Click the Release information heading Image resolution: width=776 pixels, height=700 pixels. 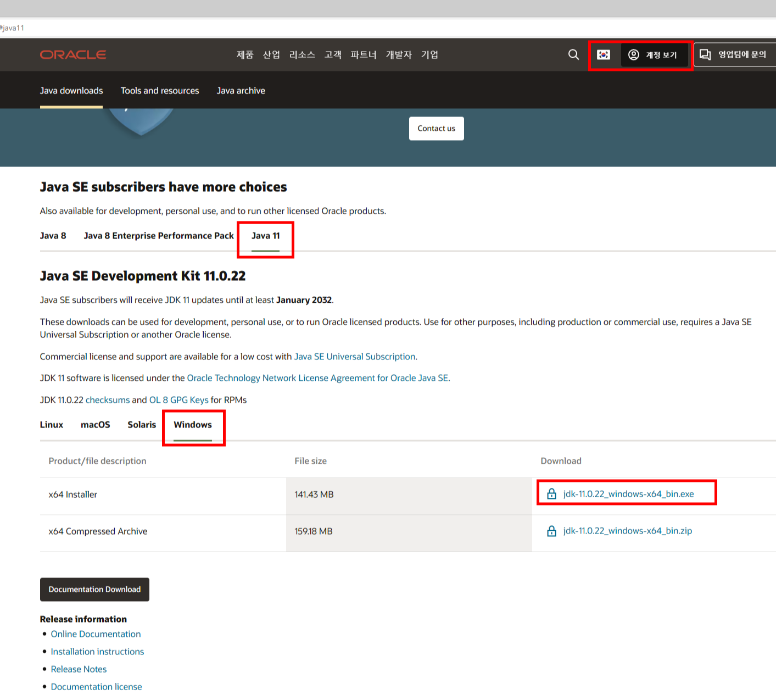[x=83, y=619]
